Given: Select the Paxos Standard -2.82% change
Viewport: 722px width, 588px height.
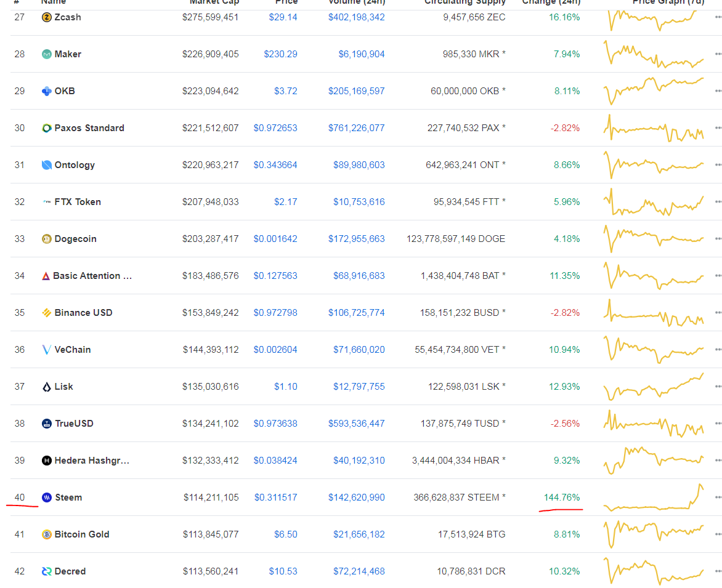Looking at the screenshot, I should pos(565,128).
